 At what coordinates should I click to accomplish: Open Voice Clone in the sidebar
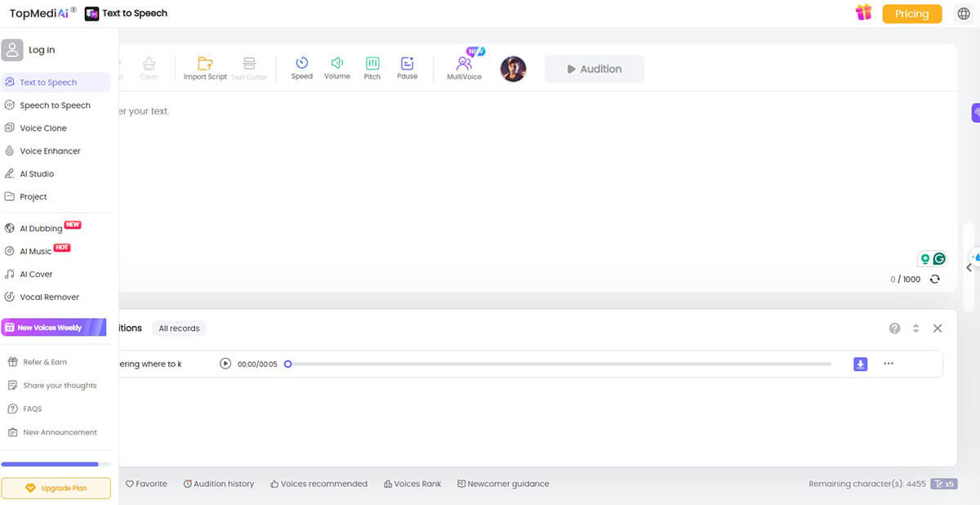pos(43,128)
